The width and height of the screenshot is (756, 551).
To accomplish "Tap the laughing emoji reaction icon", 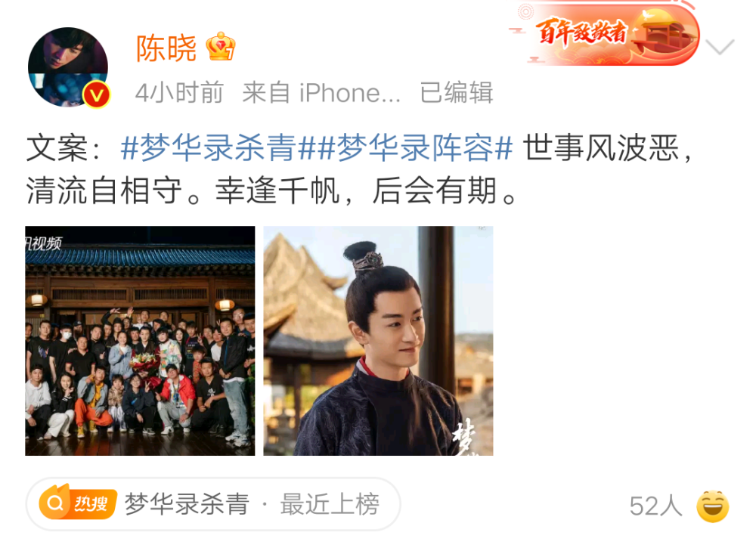I will [x=713, y=506].
